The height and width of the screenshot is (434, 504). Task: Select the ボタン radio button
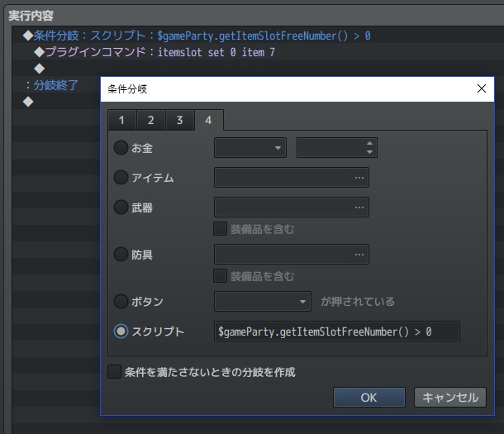[121, 302]
